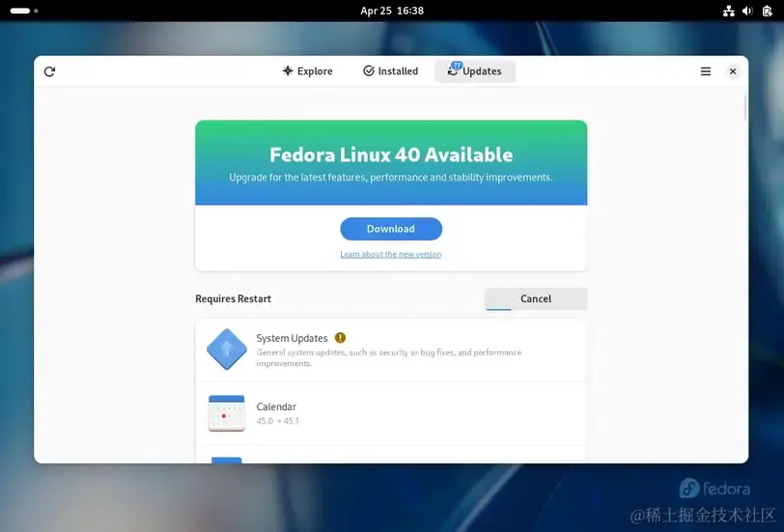
Task: Click the System Updates description text
Action: coord(388,358)
